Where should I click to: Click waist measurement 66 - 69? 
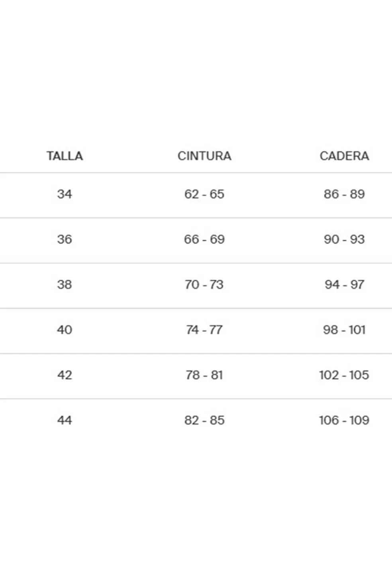(x=204, y=239)
